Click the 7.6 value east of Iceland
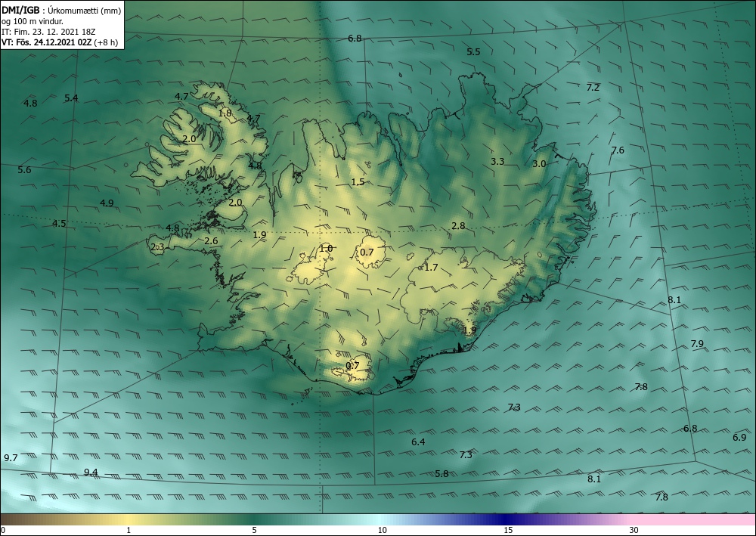756x536 pixels. [618, 150]
